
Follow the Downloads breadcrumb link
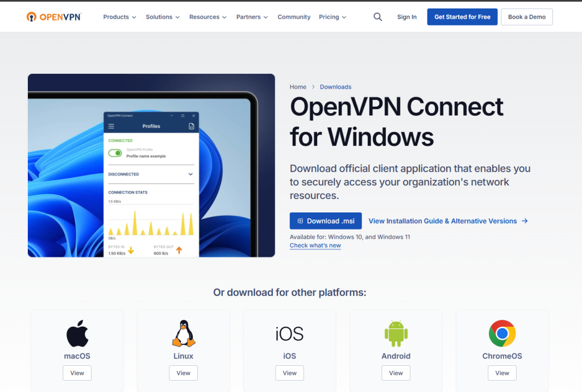pos(335,87)
